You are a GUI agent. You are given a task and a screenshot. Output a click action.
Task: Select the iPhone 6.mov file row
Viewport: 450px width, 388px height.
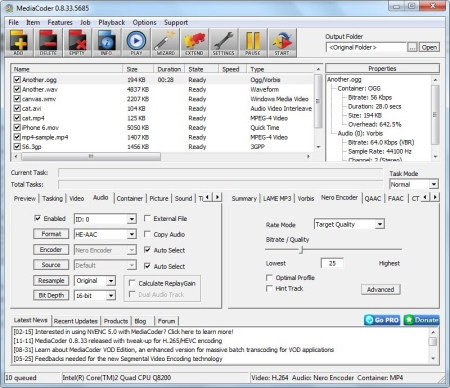[x=163, y=128]
